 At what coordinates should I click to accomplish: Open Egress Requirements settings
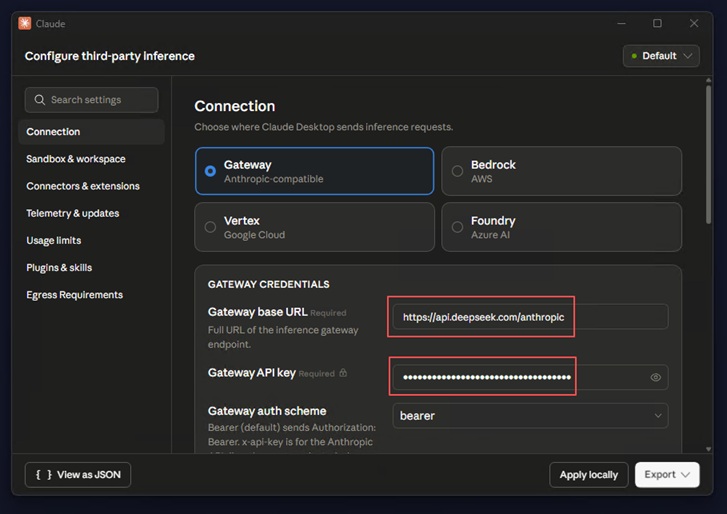[x=75, y=295]
